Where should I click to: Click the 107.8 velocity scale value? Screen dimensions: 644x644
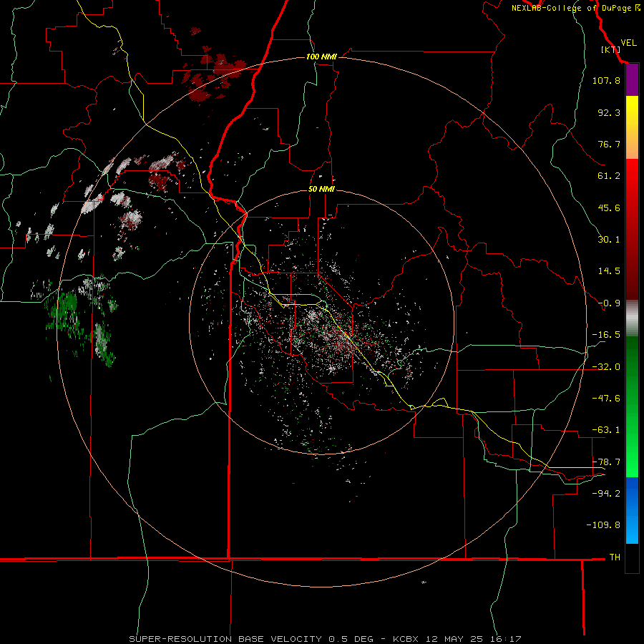pos(606,80)
